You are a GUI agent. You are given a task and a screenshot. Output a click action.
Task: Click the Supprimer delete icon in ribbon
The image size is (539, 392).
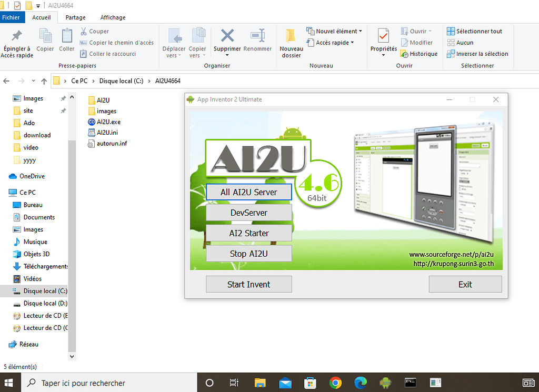(227, 37)
